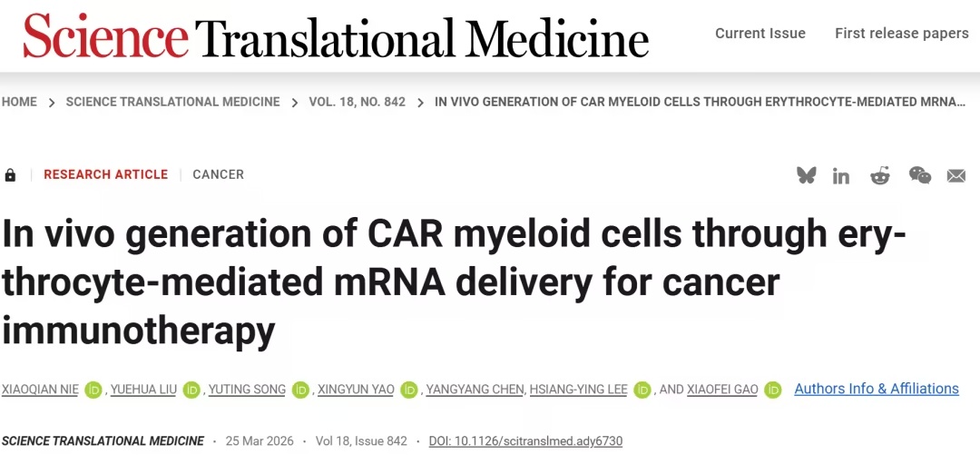Viewport: 980px width, 455px height.
Task: Open Yuehua Liu's ORCID icon
Action: click(x=191, y=390)
